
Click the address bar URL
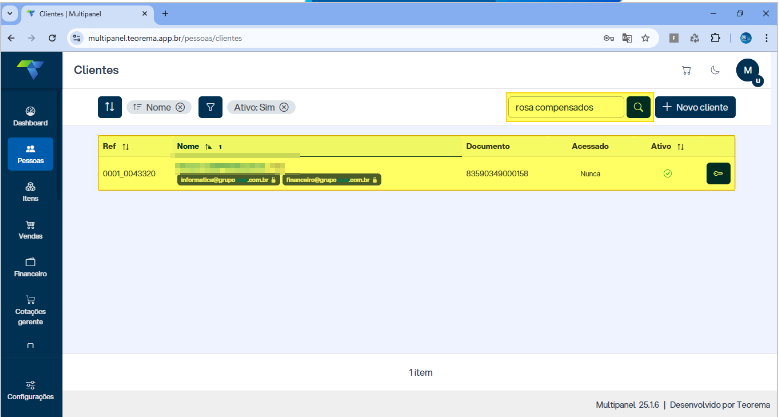tap(165, 38)
